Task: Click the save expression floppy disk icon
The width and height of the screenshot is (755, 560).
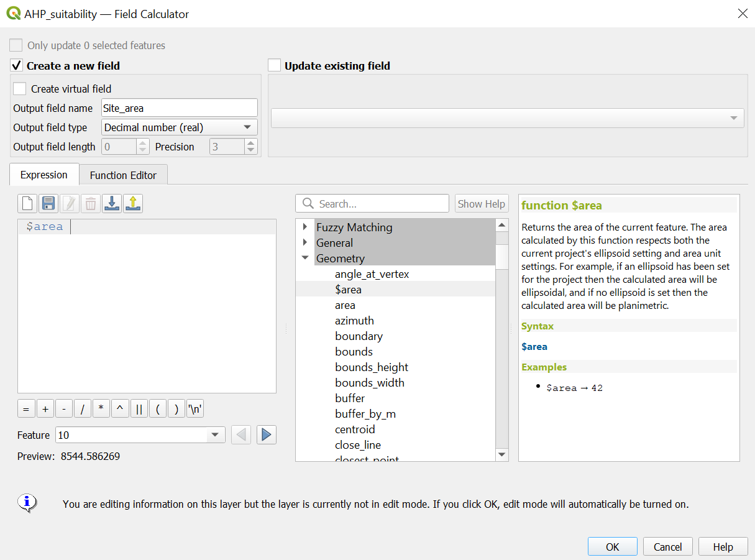Action: (x=48, y=204)
